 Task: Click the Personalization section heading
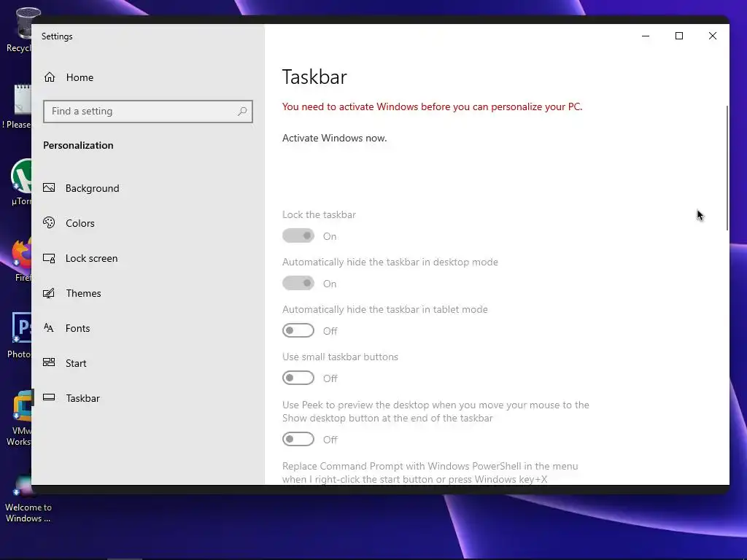click(x=78, y=145)
